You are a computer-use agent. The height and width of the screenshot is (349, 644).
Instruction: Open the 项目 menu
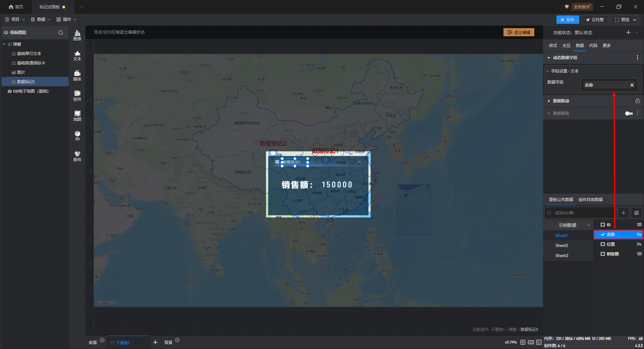tap(15, 19)
